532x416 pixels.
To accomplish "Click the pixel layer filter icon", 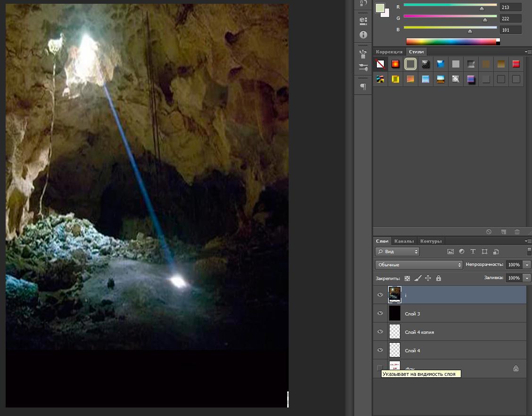I will click(x=450, y=252).
